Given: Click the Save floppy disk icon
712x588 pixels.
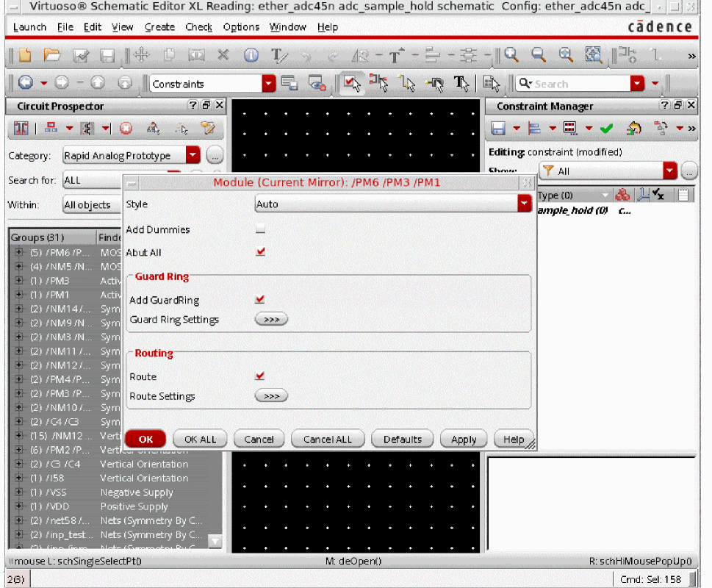Looking at the screenshot, I should coord(107,55).
